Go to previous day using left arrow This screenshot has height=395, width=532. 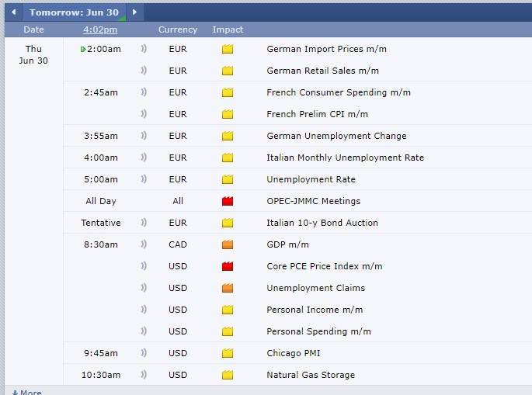[x=12, y=12]
